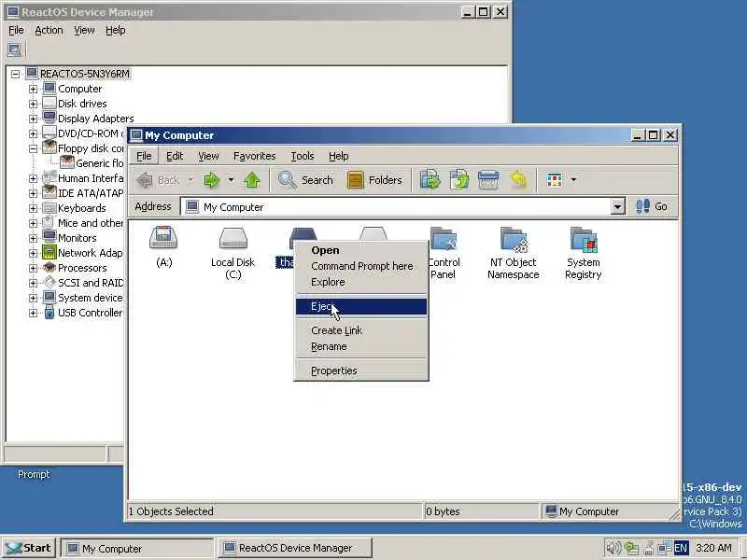Select the Generic floppy device tree item
This screenshot has height=560, width=747.
coord(92,163)
